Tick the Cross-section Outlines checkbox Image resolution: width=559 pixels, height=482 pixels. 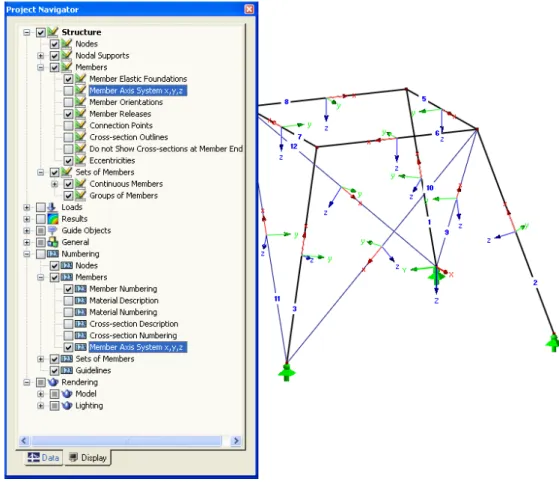coord(68,137)
